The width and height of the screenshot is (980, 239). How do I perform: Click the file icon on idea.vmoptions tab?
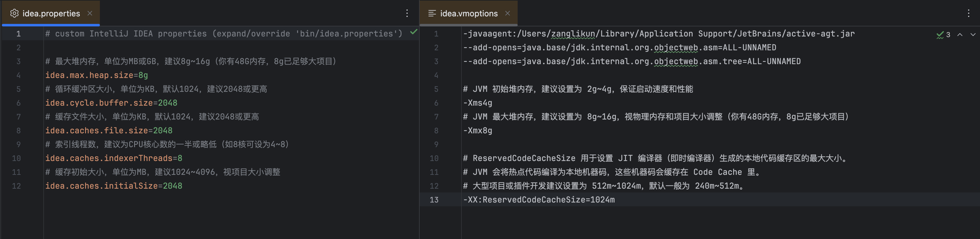(x=432, y=13)
